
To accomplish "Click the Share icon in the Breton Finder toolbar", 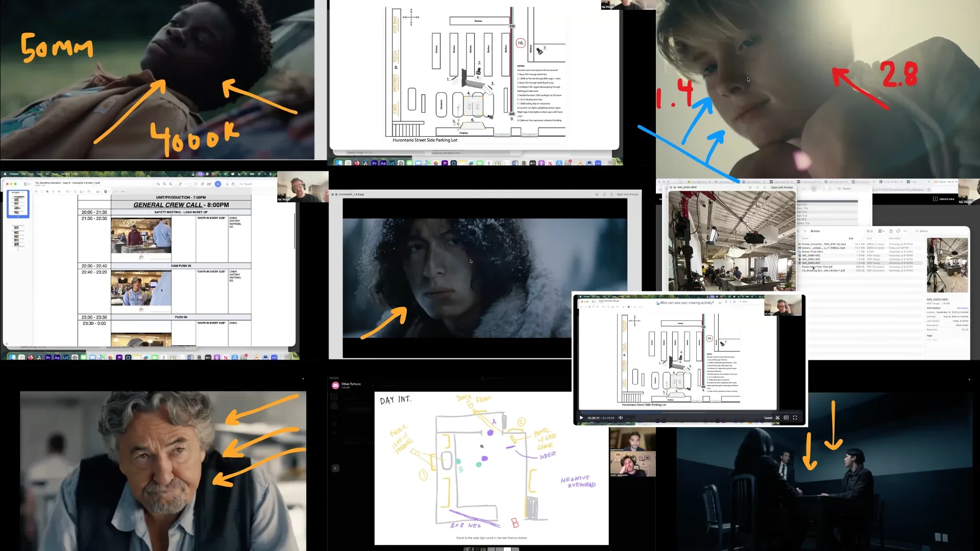I will pyautogui.click(x=891, y=231).
